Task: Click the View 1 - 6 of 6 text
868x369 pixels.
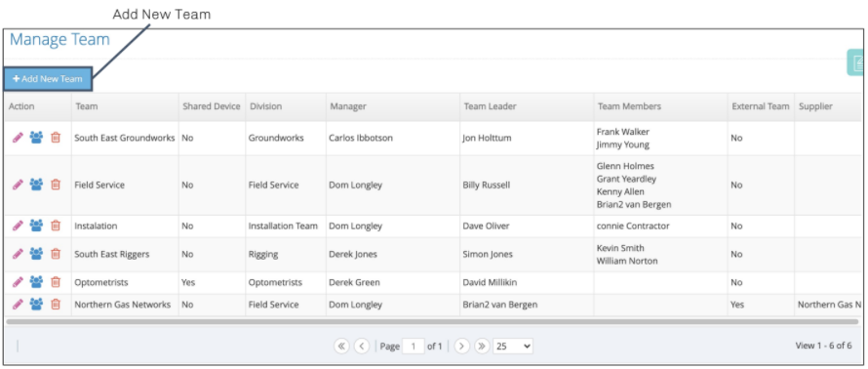Action: click(823, 346)
